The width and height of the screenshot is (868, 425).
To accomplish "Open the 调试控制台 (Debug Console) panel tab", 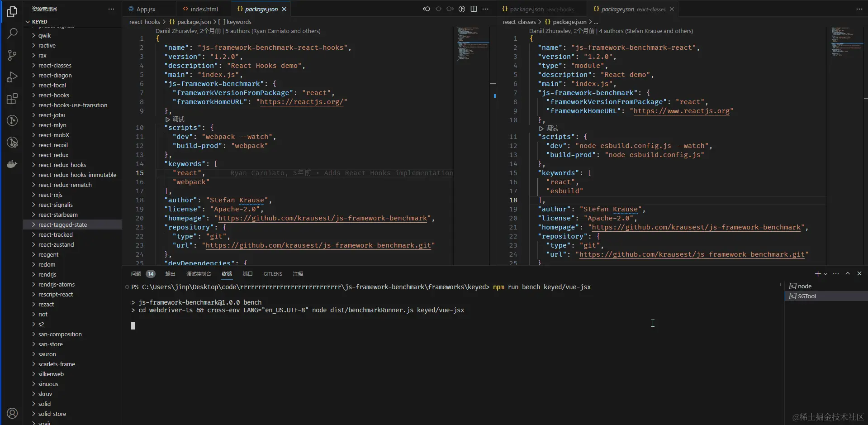I will pyautogui.click(x=199, y=274).
